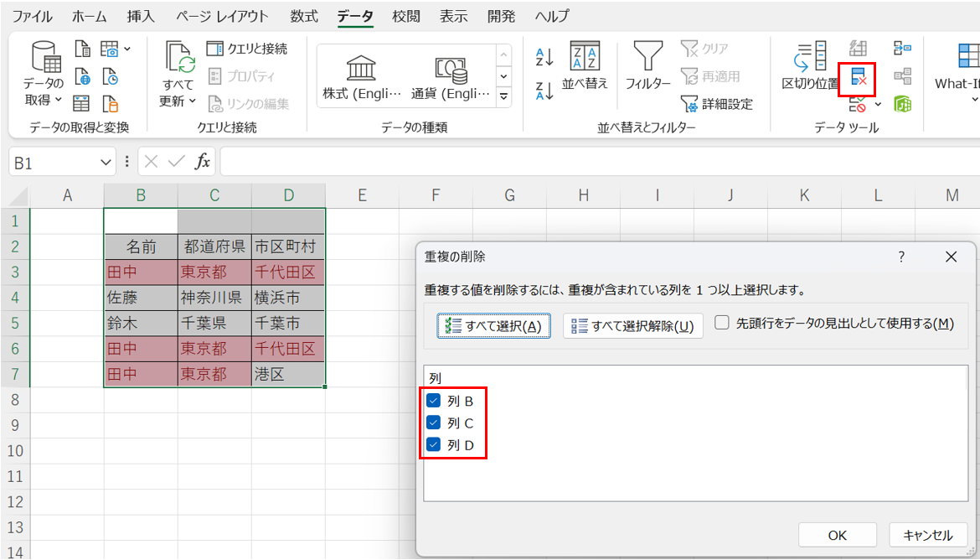Viewport: 980px width, 560px height.
Task: Click the What-If analysis icon
Action: (969, 56)
